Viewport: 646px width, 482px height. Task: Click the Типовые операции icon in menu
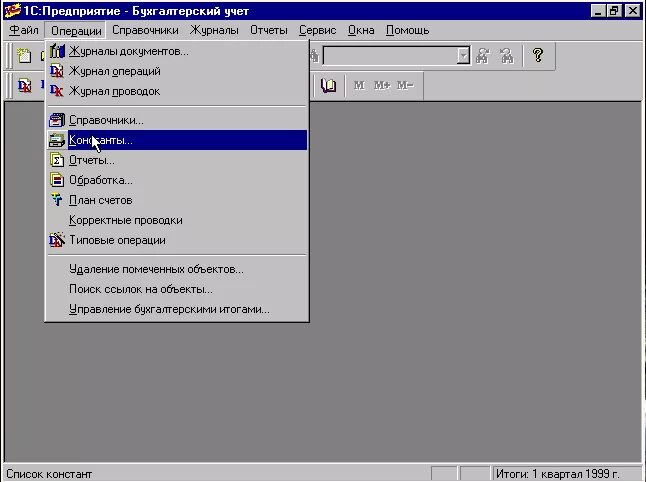coord(57,240)
